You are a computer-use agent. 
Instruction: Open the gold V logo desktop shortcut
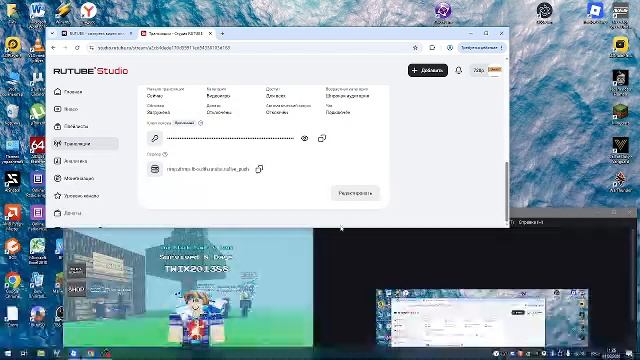620,150
